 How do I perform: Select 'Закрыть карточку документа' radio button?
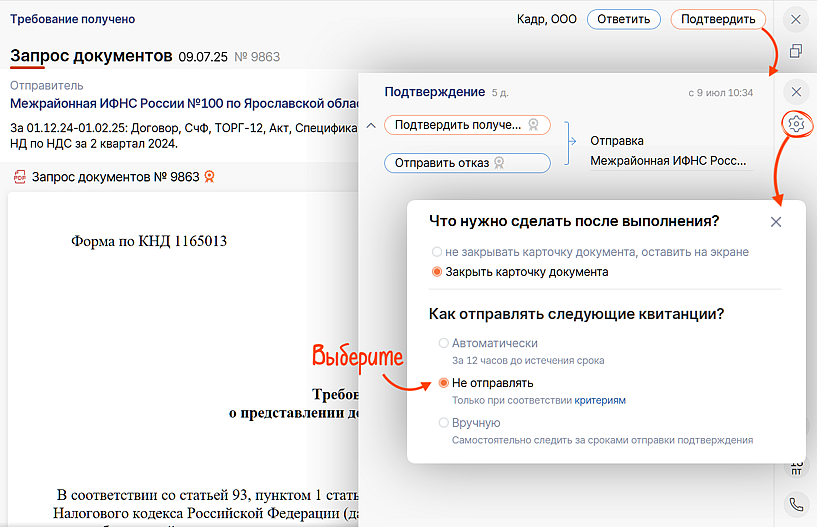(437, 272)
